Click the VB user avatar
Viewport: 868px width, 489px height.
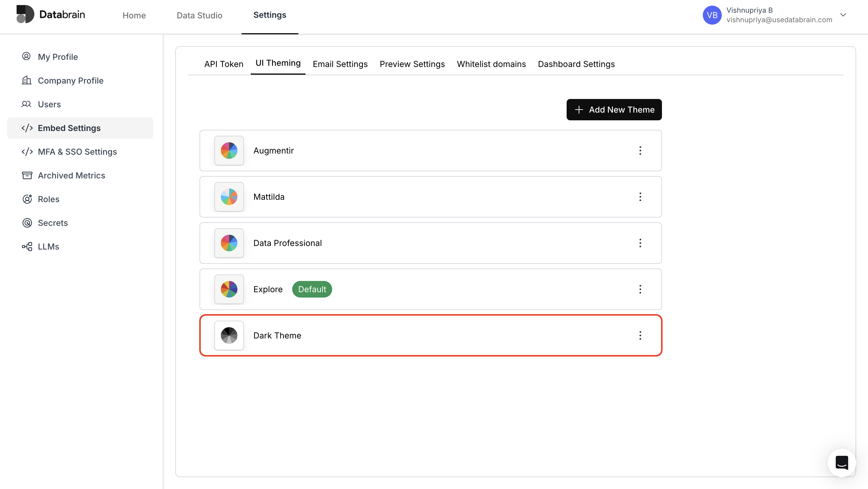pos(712,15)
